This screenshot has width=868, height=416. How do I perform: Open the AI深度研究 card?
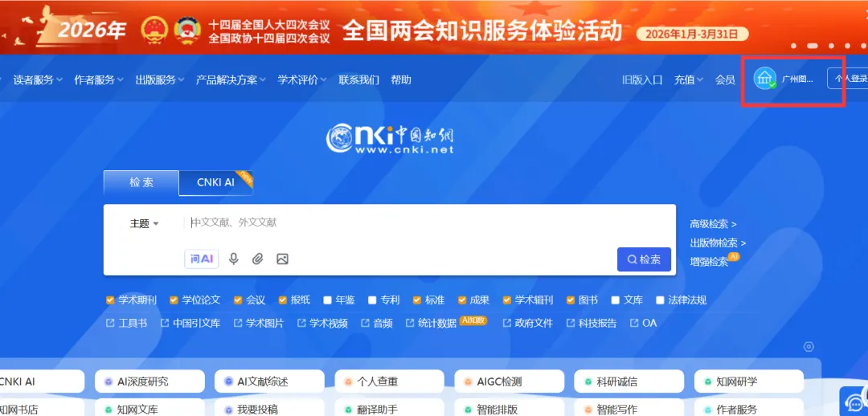point(149,381)
